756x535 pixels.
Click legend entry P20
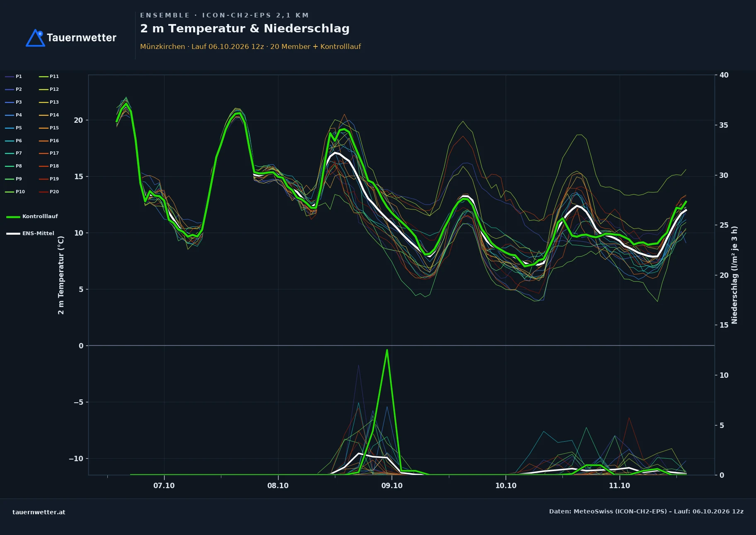(49, 192)
